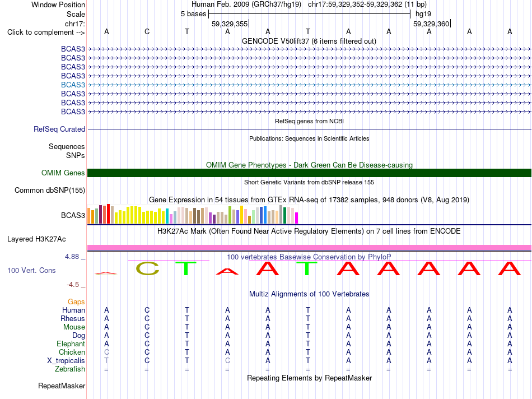Click the orange 'Gaps' label
This screenshot has height=399, width=532.
pos(76,301)
